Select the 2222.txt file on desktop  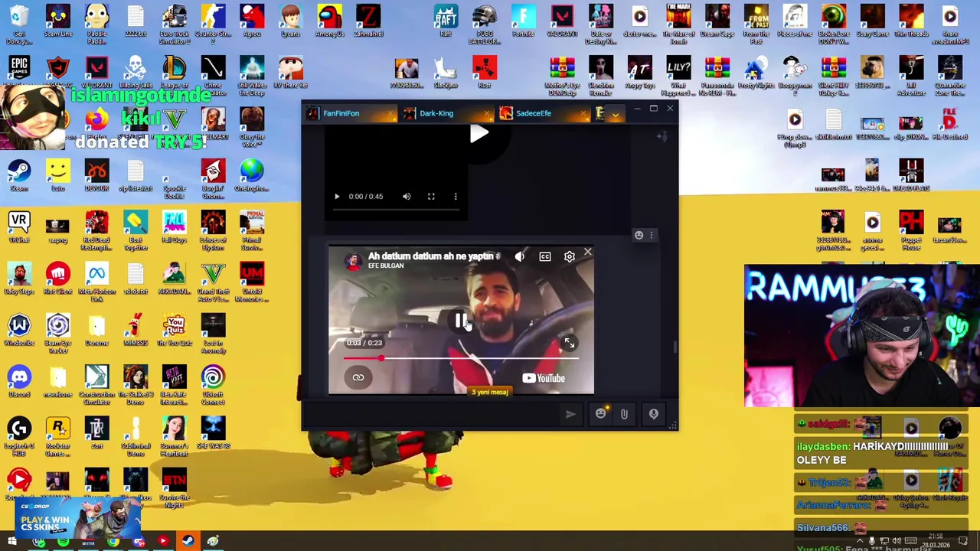click(136, 21)
